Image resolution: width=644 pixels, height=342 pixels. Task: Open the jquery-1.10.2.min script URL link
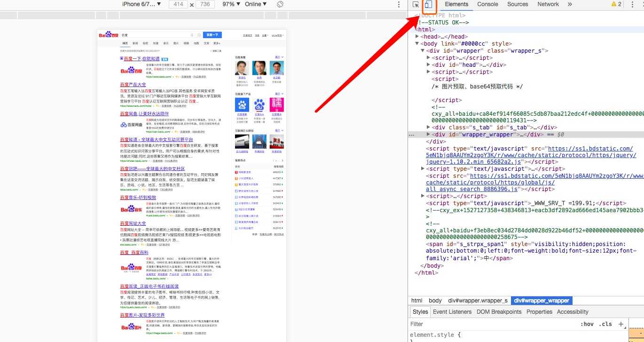click(x=531, y=155)
